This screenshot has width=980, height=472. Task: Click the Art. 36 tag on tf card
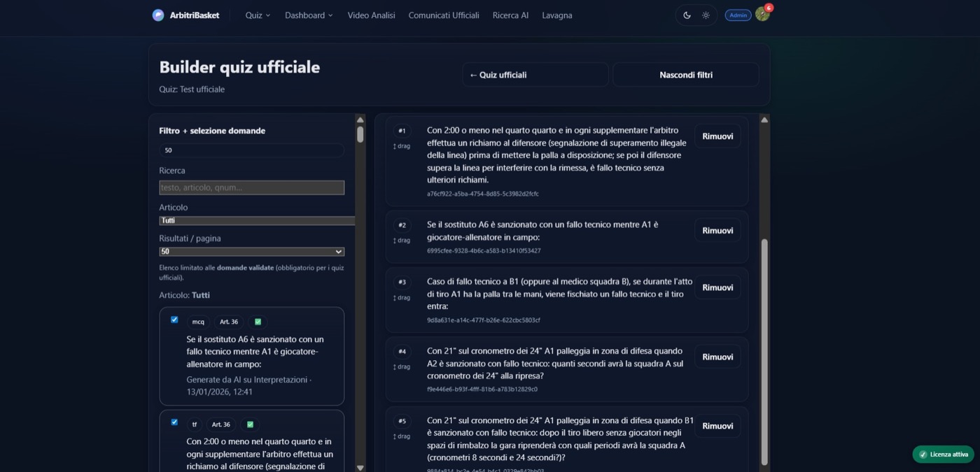pyautogui.click(x=221, y=424)
